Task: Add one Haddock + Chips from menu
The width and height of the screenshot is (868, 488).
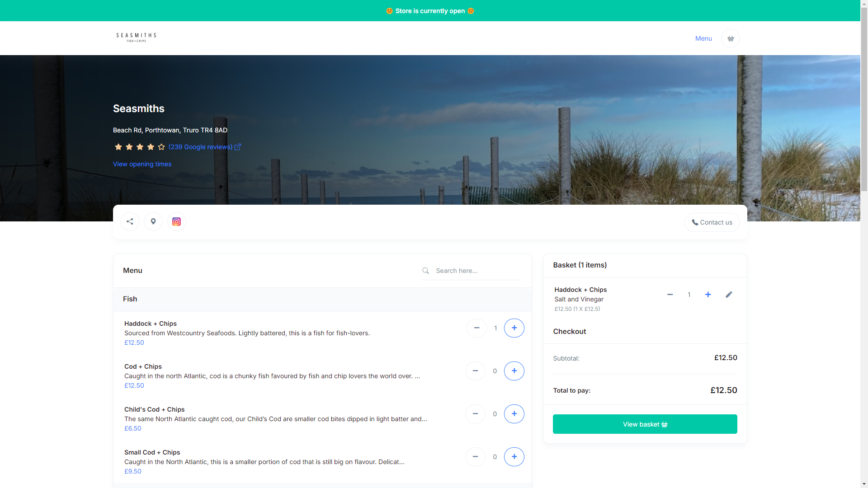Action: click(x=514, y=328)
